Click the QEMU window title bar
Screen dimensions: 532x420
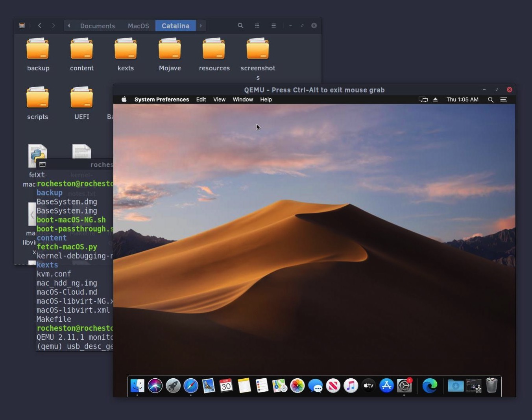[314, 90]
